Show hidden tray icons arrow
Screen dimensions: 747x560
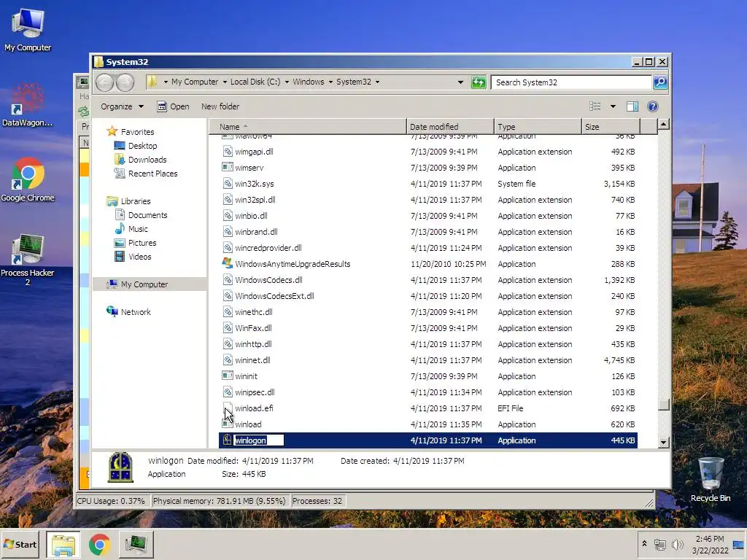[644, 543]
